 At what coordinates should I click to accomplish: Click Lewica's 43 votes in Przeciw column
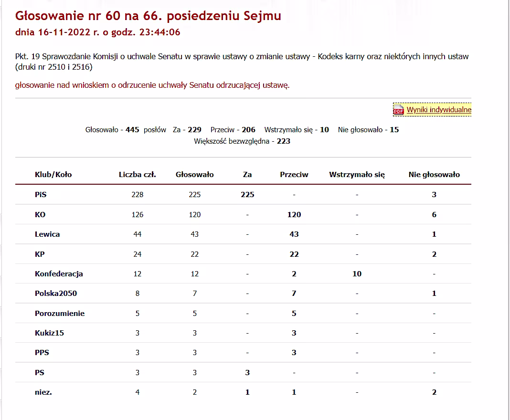294,234
